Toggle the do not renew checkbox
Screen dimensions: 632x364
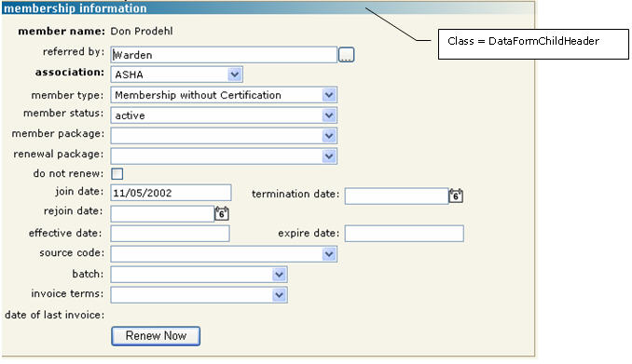pos(117,174)
